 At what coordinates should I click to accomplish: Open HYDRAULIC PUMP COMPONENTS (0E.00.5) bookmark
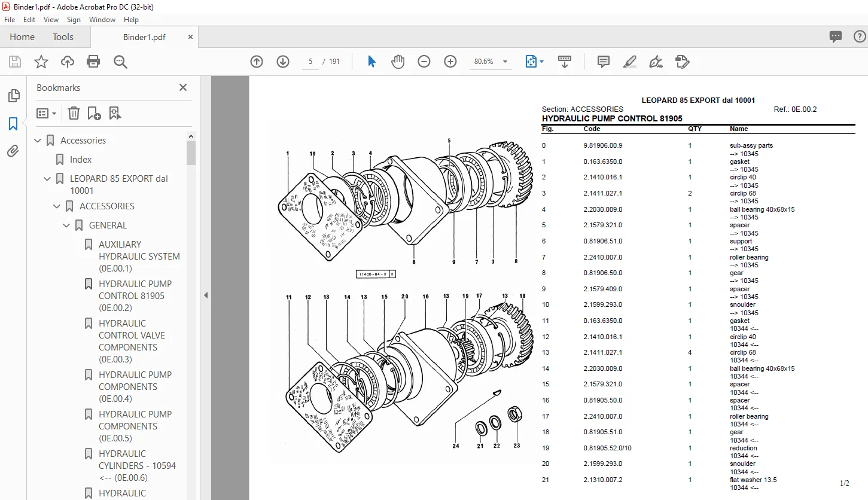pos(135,426)
